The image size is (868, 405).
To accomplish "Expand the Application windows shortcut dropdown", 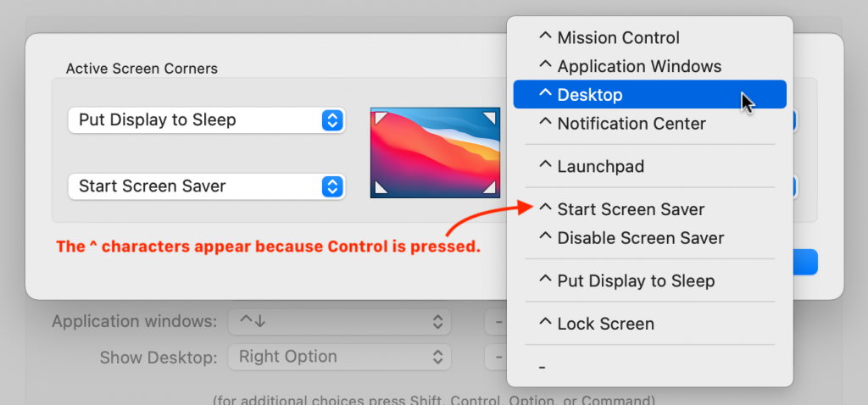I will click(339, 322).
